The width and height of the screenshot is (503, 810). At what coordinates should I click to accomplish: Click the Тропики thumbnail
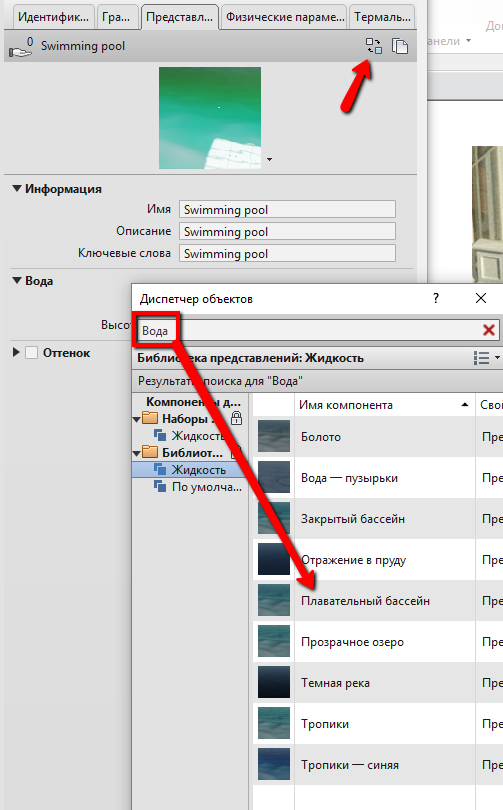click(x=274, y=723)
